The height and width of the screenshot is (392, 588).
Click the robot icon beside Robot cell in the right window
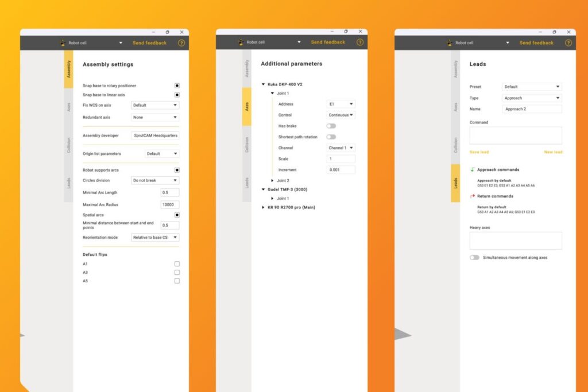(450, 43)
